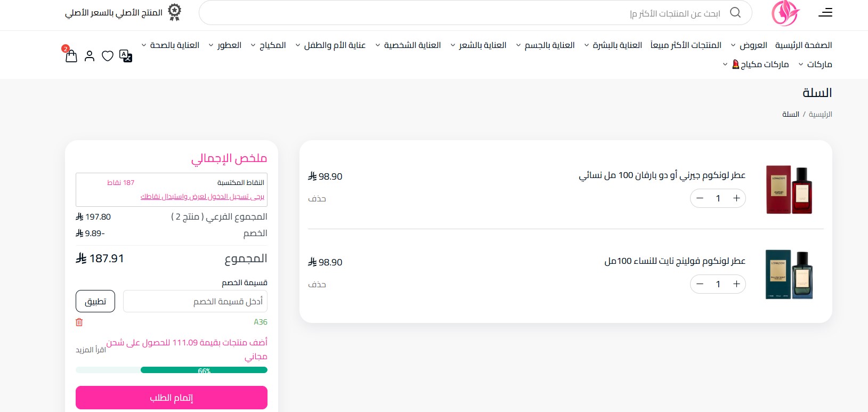Image resolution: width=868 pixels, height=412 pixels.
Task: Delete the Lonkoom Falling Night perfume item
Action: click(317, 284)
